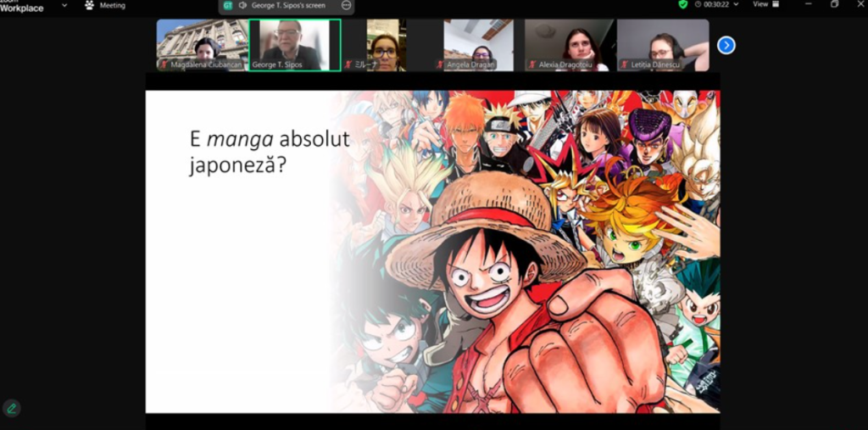Click the Meeting tab paw icon
Screen dimensions: 868x430
(90, 5)
